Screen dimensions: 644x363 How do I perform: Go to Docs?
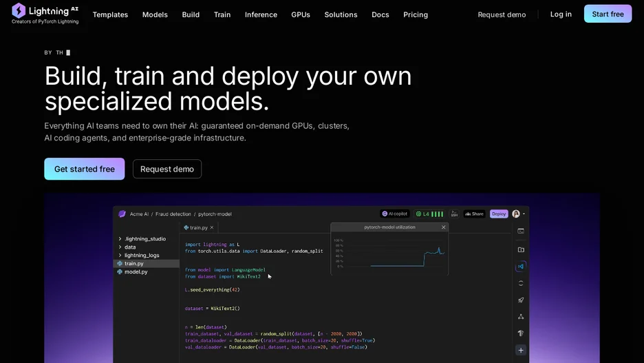tap(380, 14)
